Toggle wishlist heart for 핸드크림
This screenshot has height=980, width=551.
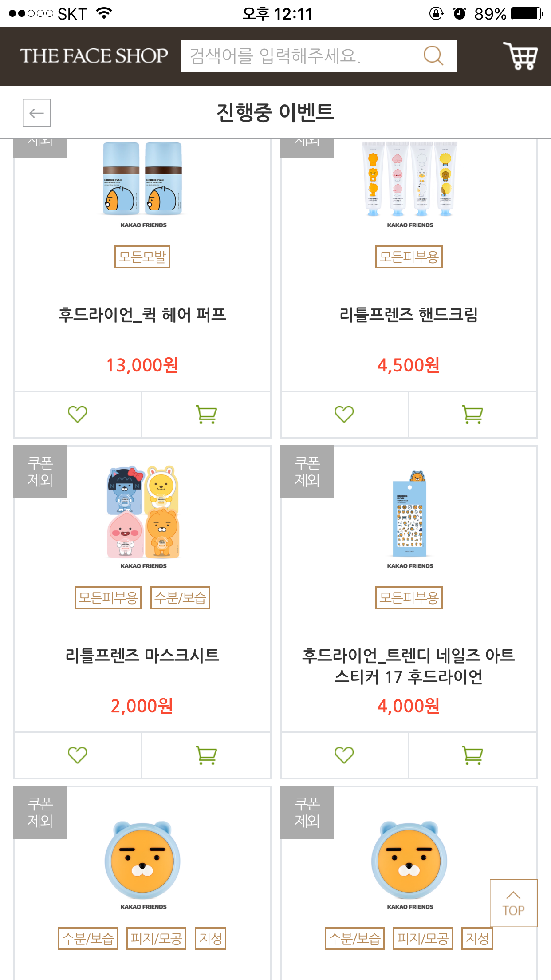tap(344, 415)
